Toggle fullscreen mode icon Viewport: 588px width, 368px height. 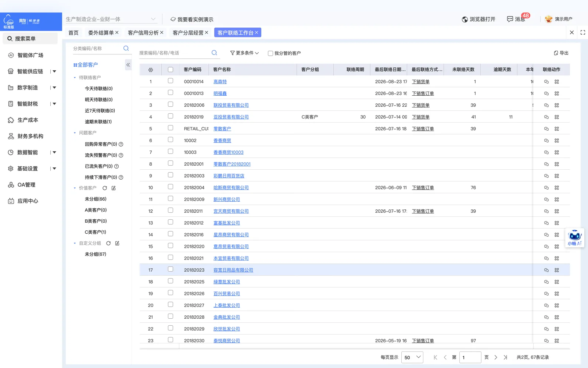tap(583, 32)
